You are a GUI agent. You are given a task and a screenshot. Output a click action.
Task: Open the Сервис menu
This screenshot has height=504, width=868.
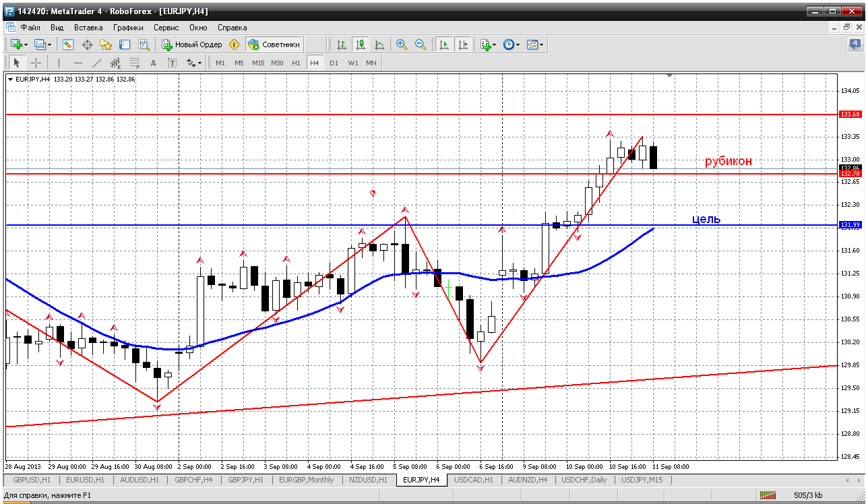[x=166, y=28]
